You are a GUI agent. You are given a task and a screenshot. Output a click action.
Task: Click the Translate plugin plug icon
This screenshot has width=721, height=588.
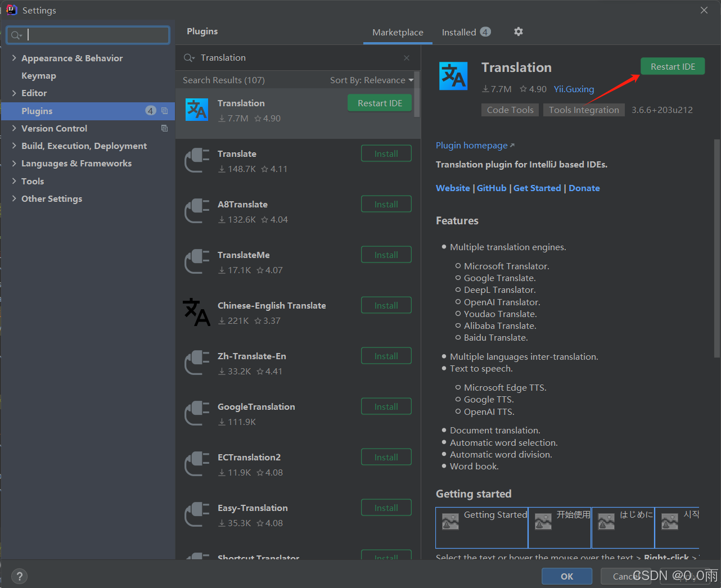click(197, 161)
